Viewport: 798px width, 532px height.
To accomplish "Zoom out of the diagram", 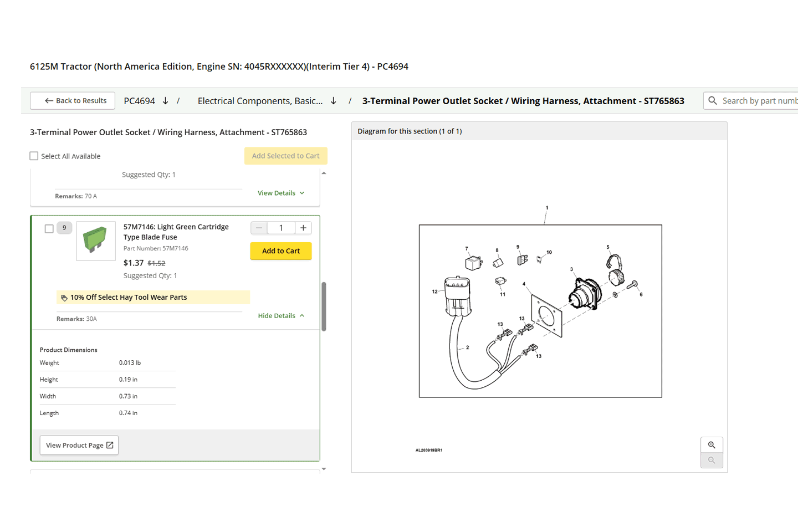I will [x=712, y=461].
